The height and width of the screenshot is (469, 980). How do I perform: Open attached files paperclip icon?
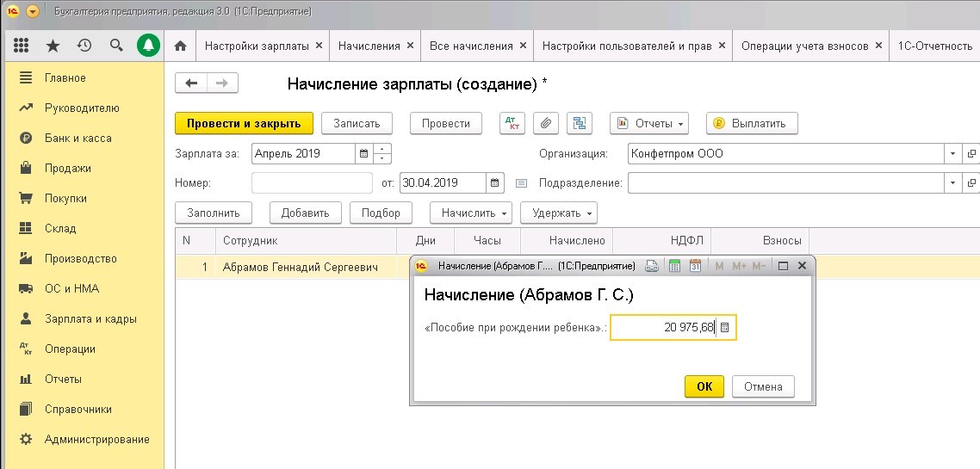click(545, 123)
